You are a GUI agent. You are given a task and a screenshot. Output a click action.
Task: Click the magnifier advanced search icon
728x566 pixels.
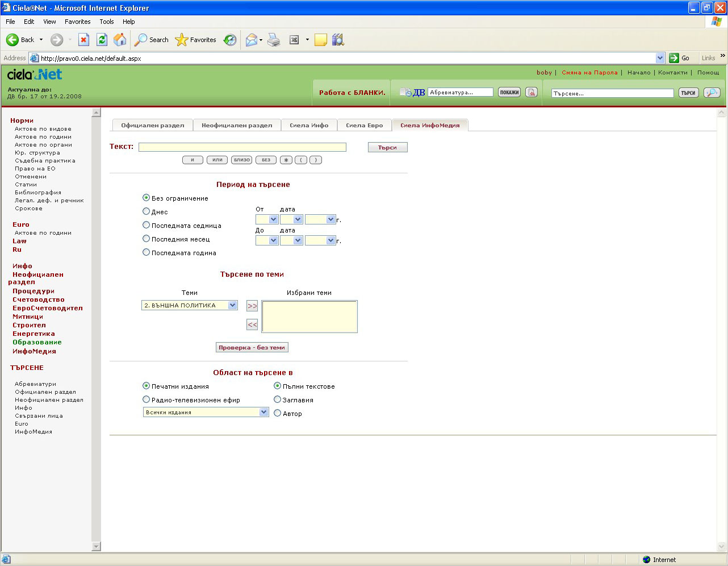click(712, 93)
